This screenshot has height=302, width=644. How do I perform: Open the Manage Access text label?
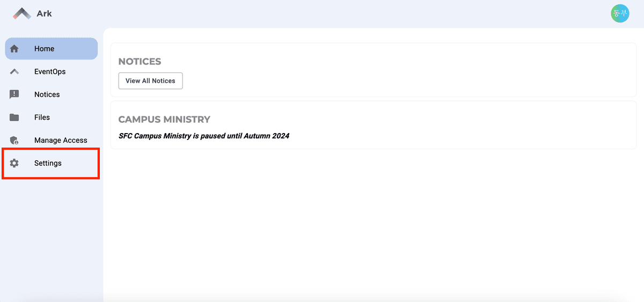[61, 141]
